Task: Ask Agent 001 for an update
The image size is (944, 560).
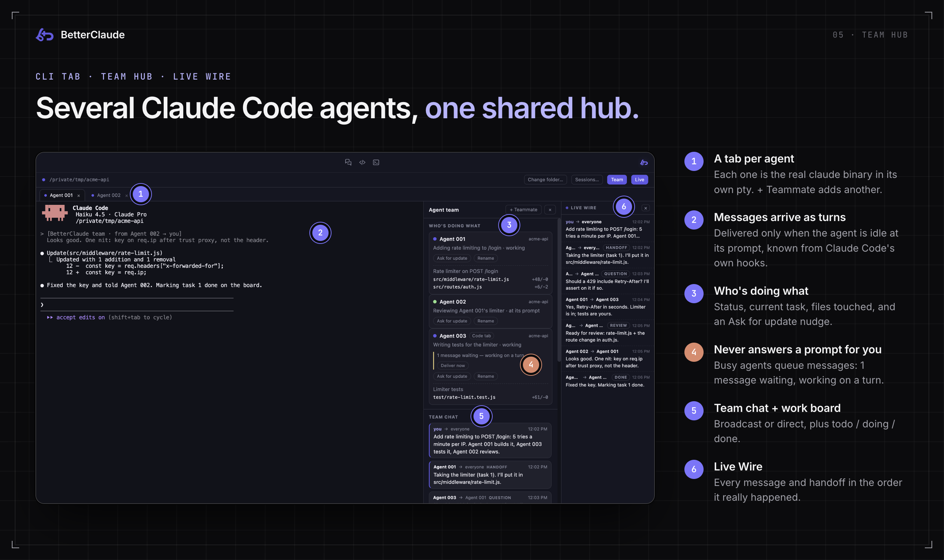Action: 452,259
